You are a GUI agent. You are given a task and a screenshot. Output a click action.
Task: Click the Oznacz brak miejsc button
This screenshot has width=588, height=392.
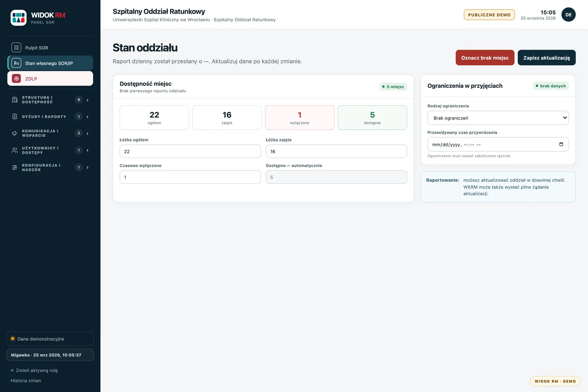coord(485,58)
